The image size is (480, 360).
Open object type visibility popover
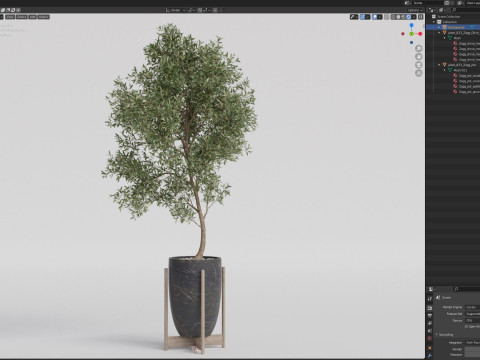click(354, 17)
